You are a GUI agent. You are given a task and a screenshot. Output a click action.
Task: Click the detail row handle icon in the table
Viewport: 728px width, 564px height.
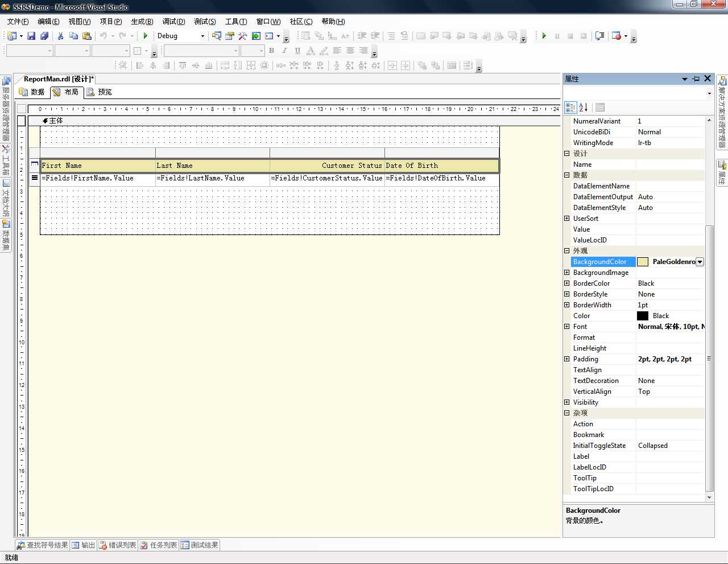pyautogui.click(x=35, y=178)
